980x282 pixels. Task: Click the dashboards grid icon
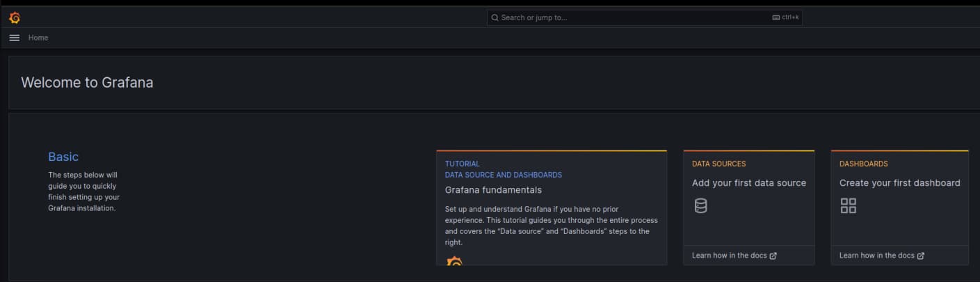pyautogui.click(x=848, y=205)
